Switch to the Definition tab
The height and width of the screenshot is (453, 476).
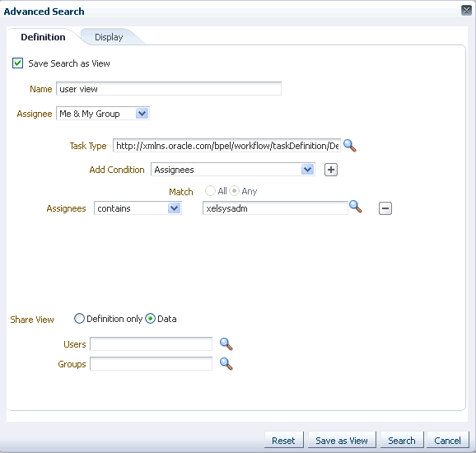(x=43, y=37)
